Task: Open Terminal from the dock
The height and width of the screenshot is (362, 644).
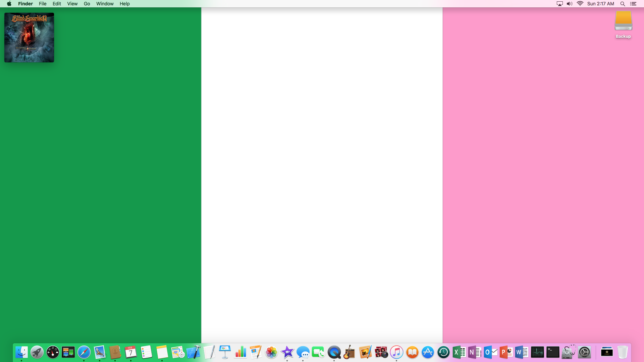Action: tap(553, 352)
